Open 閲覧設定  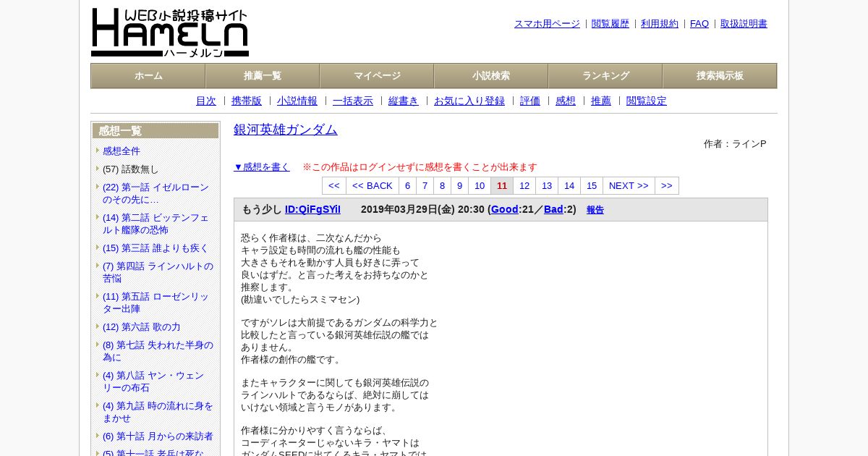[x=647, y=101]
